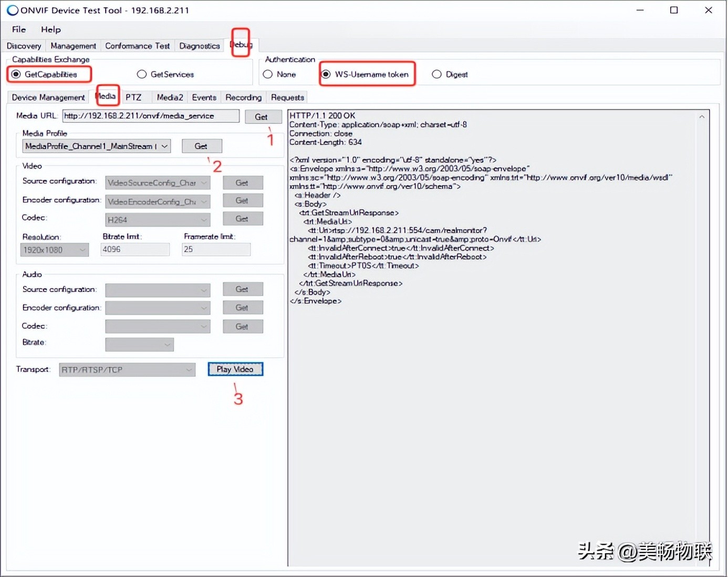Select the Media sub-tab

coord(106,96)
